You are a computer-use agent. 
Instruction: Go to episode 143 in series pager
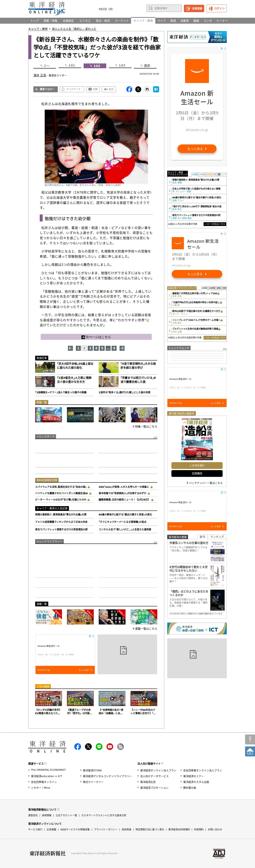(x=120, y=65)
